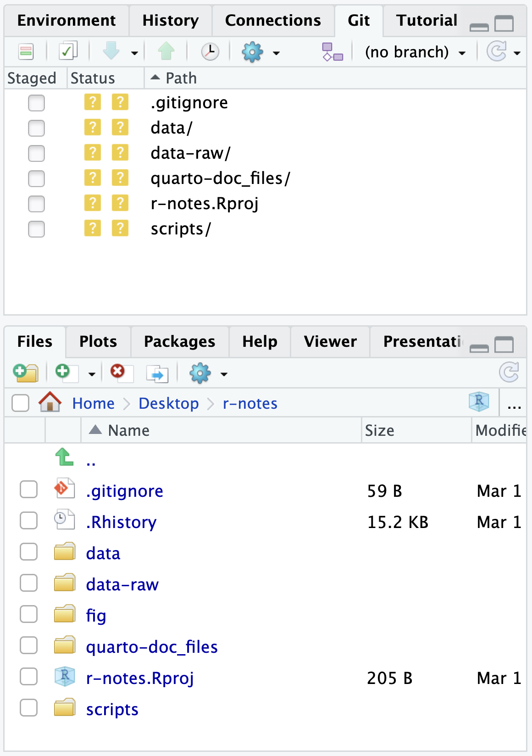Open Files More gear dropdown arrow

pos(224,374)
